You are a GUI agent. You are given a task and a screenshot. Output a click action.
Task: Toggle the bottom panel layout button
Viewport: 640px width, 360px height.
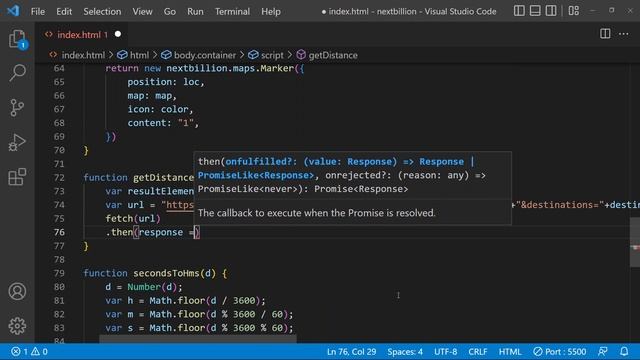click(x=535, y=11)
